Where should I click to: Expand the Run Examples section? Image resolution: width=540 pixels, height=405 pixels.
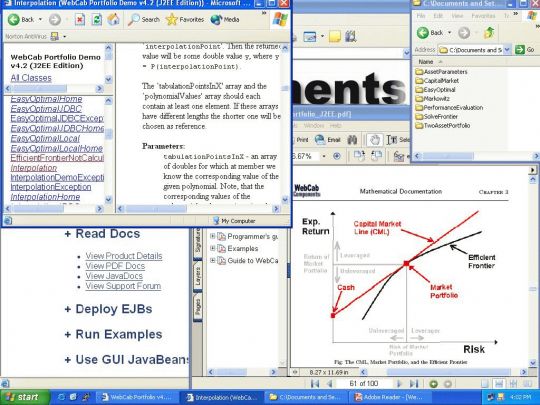113,334
